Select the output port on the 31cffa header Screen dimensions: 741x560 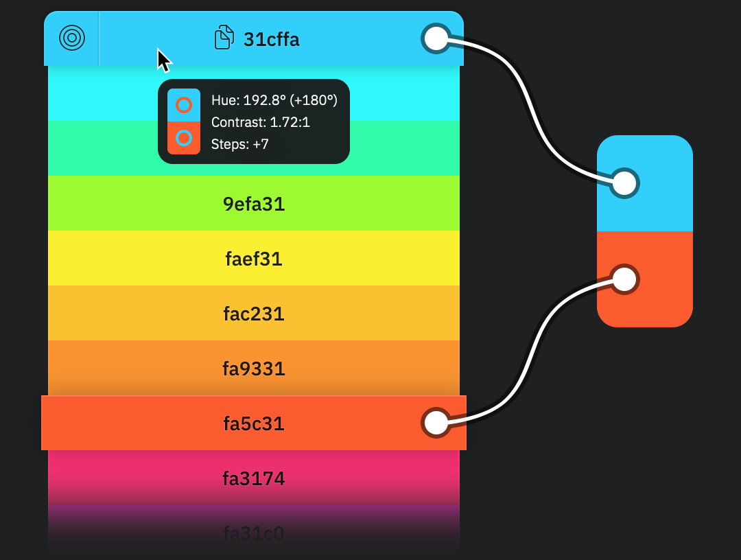click(437, 39)
